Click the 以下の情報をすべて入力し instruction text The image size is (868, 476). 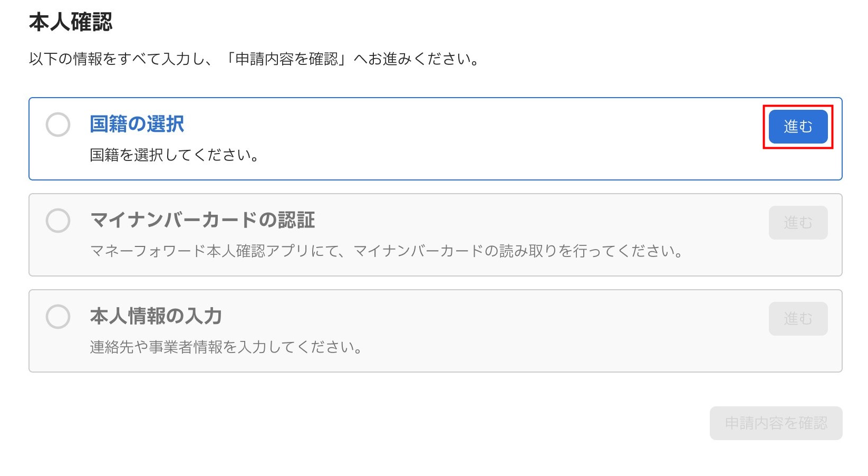tap(117, 59)
